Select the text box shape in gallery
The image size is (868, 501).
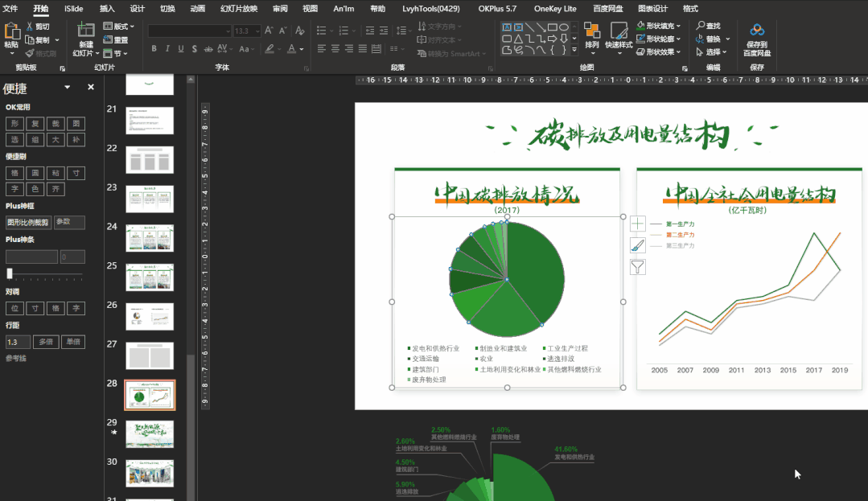tap(507, 27)
